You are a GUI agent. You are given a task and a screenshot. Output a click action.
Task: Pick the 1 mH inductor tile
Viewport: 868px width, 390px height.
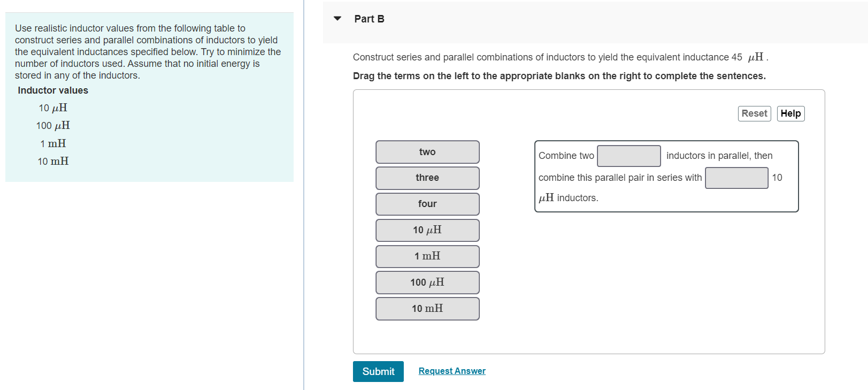[x=427, y=256]
